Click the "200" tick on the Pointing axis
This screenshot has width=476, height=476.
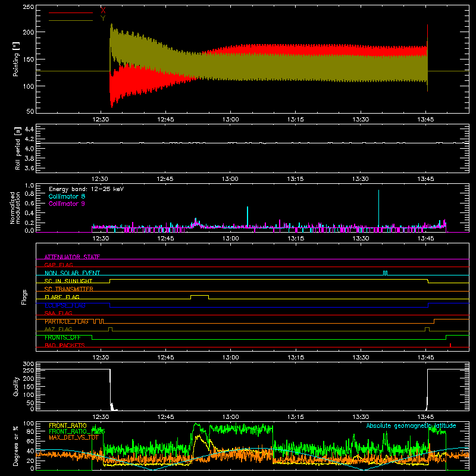[29, 32]
